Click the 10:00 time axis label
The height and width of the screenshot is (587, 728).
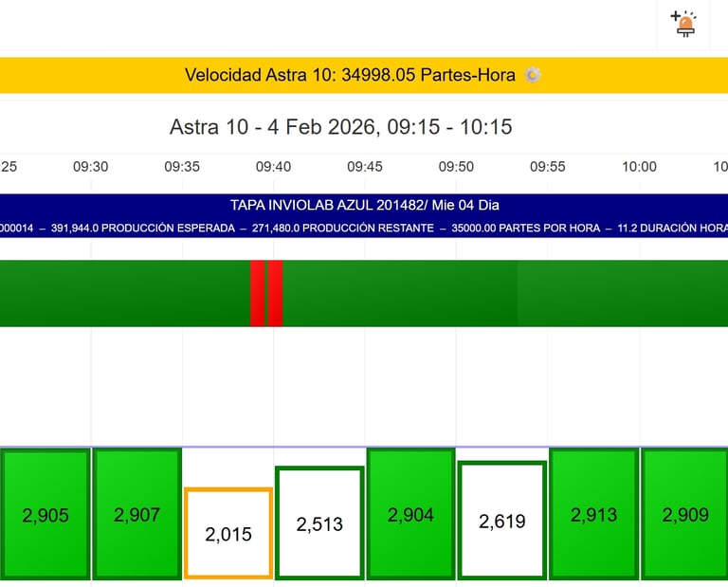(639, 167)
